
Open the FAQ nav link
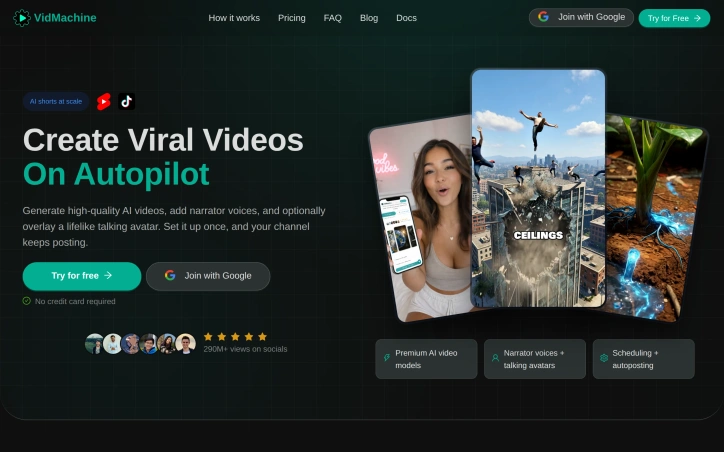click(332, 18)
